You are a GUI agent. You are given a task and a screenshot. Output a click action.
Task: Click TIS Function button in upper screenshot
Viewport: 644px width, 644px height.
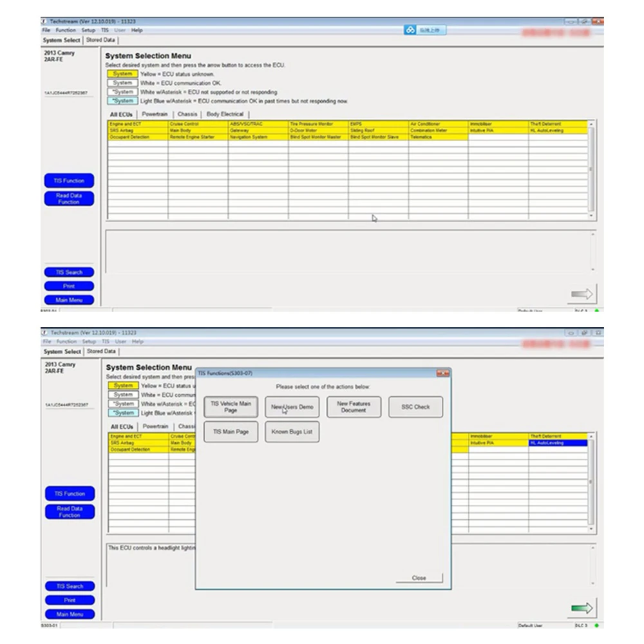point(69,181)
